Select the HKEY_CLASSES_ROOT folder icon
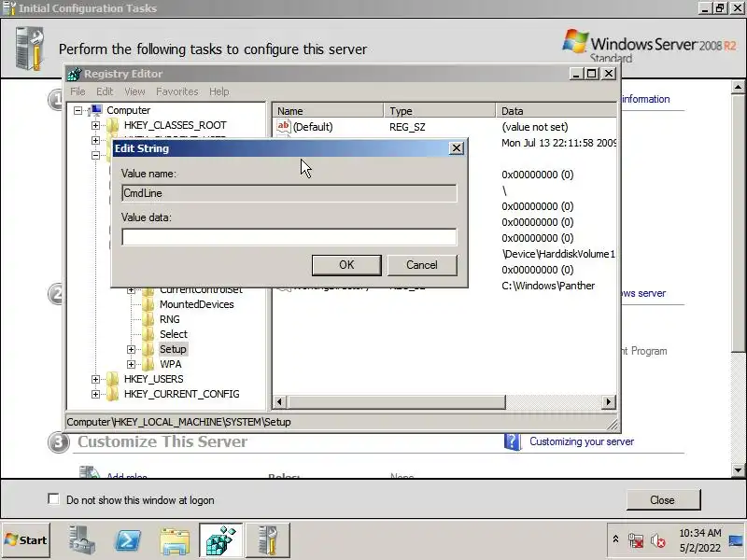 (x=112, y=125)
